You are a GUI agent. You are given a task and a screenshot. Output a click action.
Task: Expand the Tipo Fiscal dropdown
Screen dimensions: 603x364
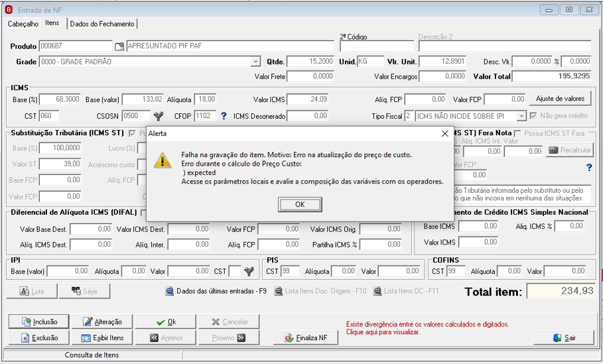pyautogui.click(x=521, y=116)
